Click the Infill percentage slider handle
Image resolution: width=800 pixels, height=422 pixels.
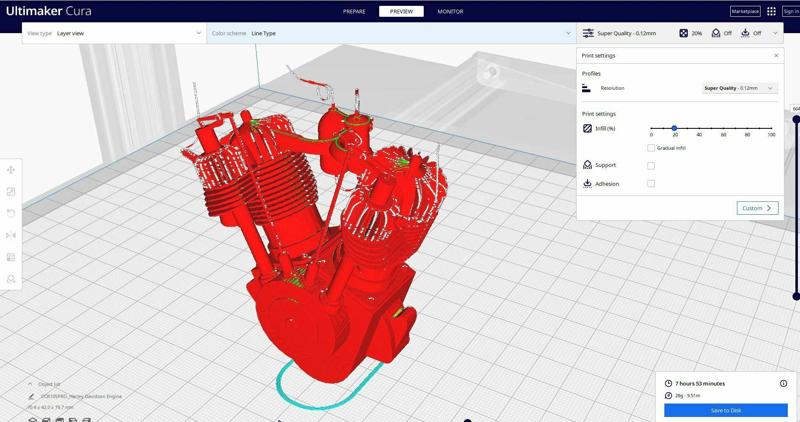tap(674, 128)
